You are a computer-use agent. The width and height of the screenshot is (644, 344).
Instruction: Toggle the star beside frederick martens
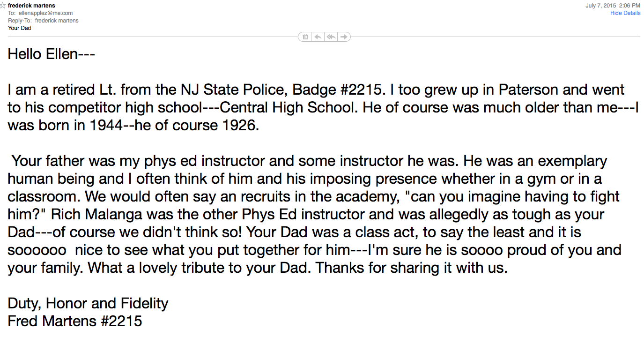pos(3,6)
